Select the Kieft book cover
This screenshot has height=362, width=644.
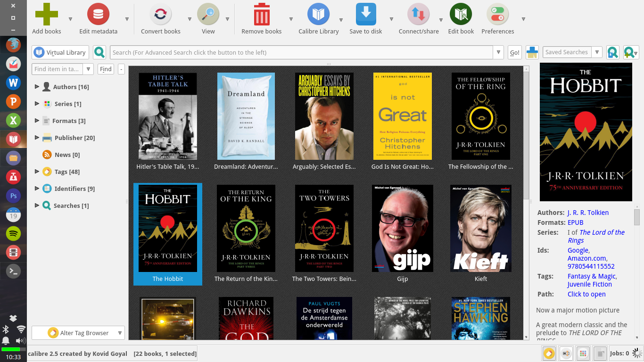[x=481, y=228]
